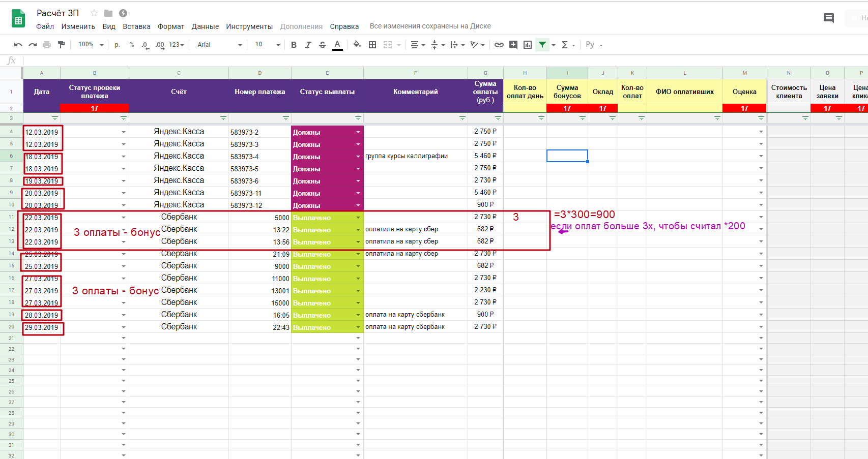The image size is (868, 459).
Task: Open move-to-folder icon near title
Action: pos(108,13)
